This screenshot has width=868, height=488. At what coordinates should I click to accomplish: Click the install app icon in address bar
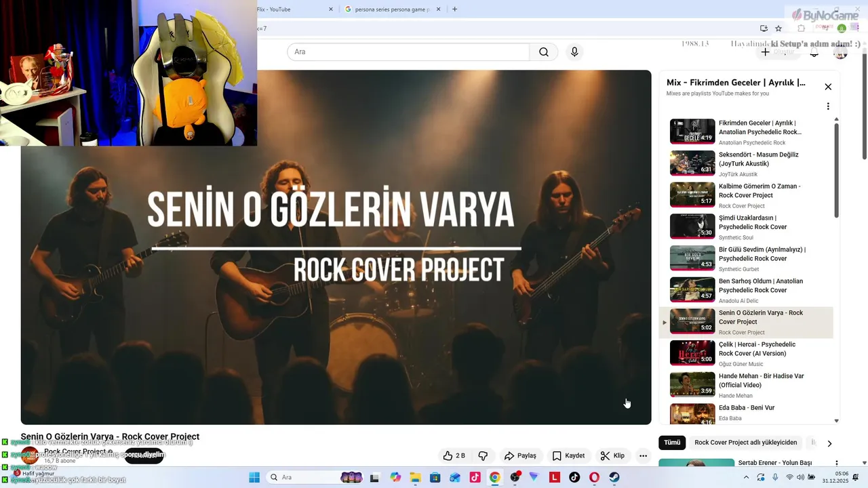[764, 28]
